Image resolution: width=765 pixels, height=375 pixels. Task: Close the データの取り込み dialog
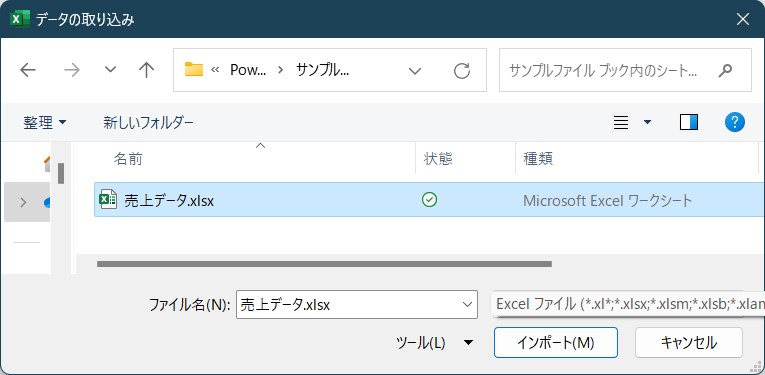click(x=743, y=19)
